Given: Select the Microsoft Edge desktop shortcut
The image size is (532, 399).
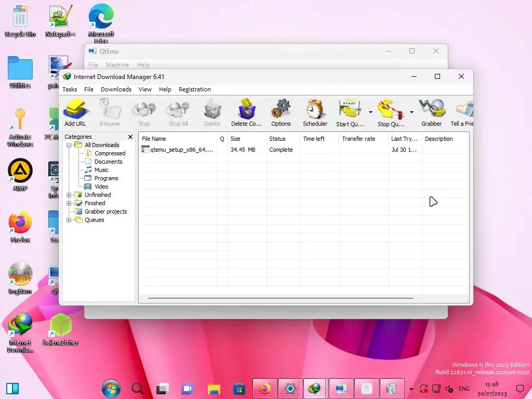Looking at the screenshot, I should click(x=101, y=24).
